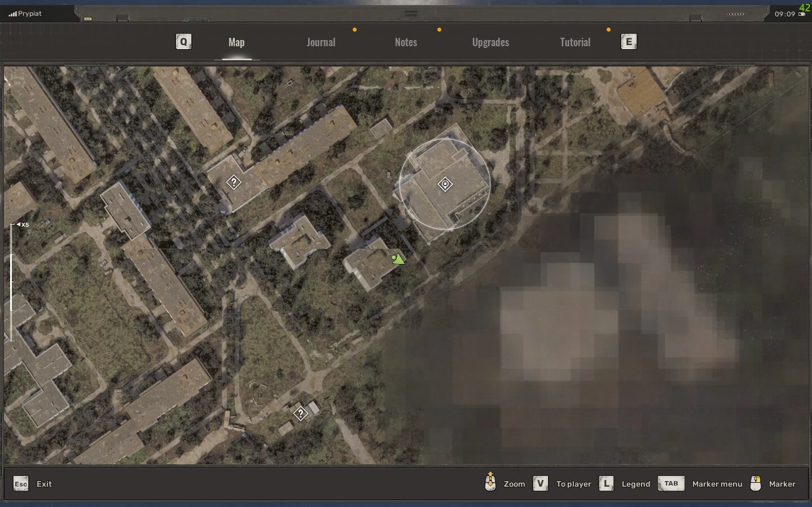Viewport: 812px width, 507px height.
Task: Click the E key next-tab icon
Action: pyautogui.click(x=629, y=42)
